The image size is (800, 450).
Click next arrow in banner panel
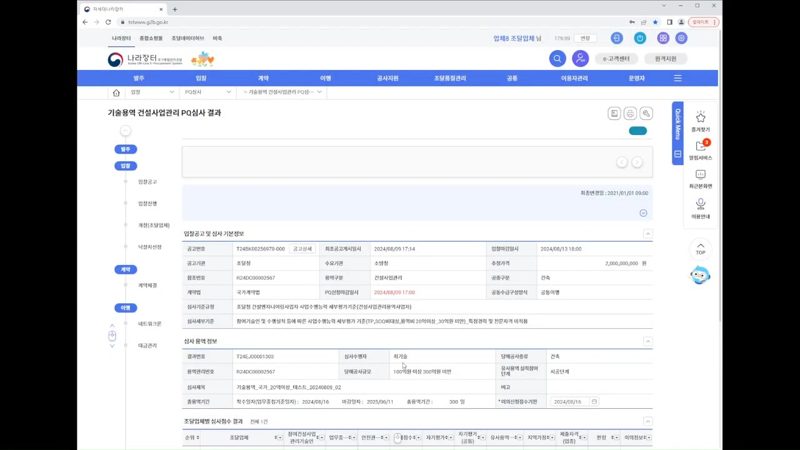[637, 162]
